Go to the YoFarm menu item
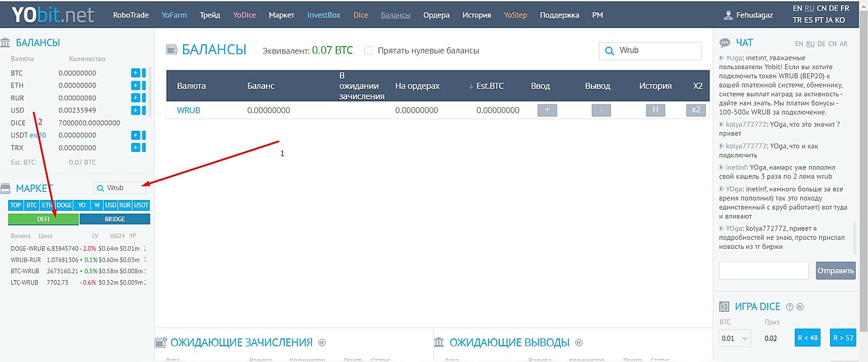The image size is (868, 362). 174,15
